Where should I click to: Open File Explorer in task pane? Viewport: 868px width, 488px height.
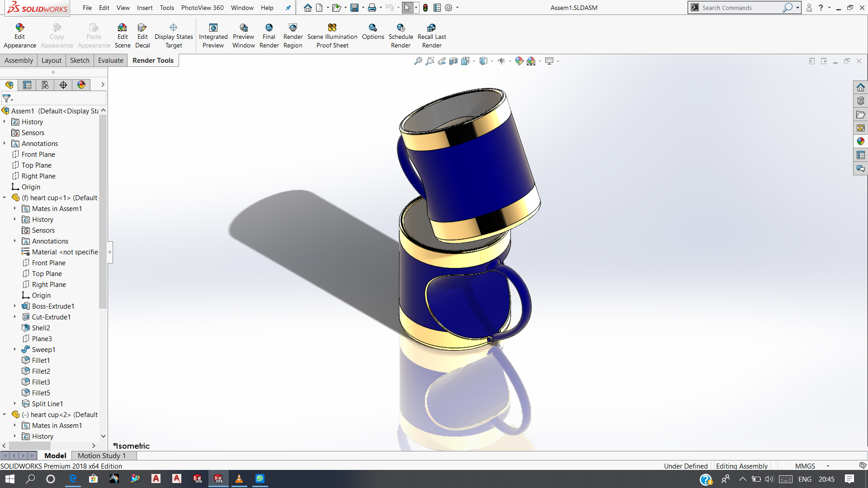[860, 114]
